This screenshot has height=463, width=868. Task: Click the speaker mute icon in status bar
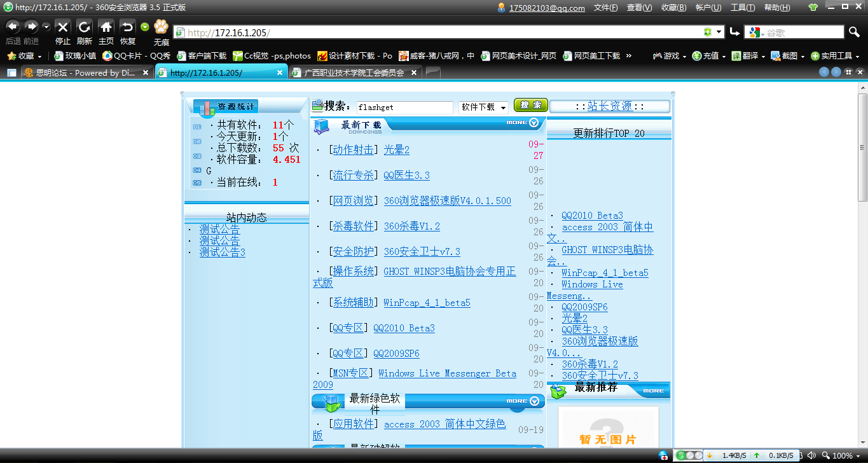(811, 455)
